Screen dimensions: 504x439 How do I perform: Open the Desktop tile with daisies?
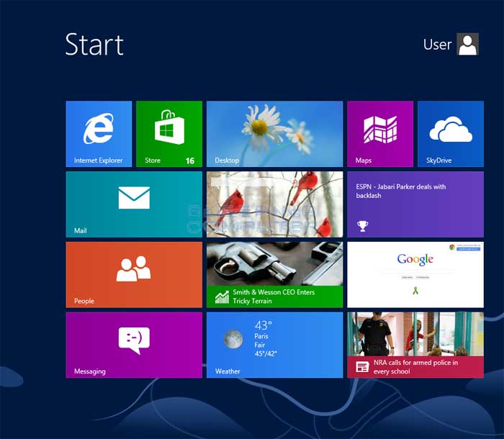(x=274, y=134)
